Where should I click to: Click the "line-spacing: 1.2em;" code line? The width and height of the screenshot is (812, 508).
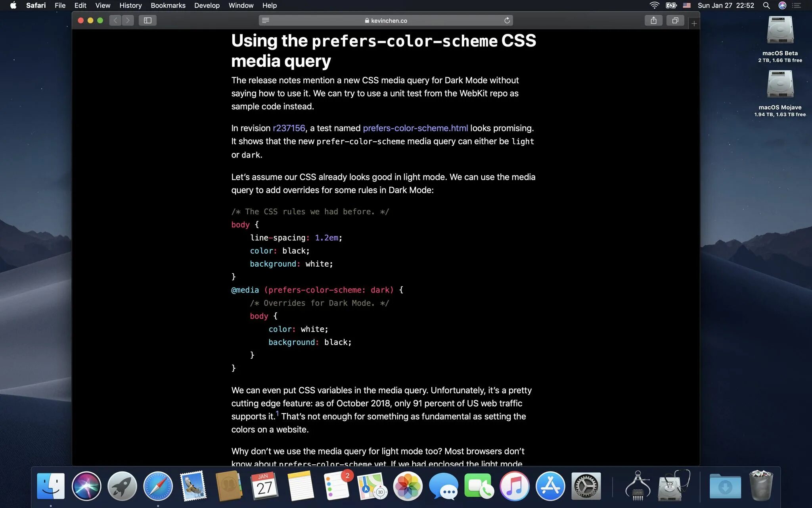pyautogui.click(x=296, y=238)
